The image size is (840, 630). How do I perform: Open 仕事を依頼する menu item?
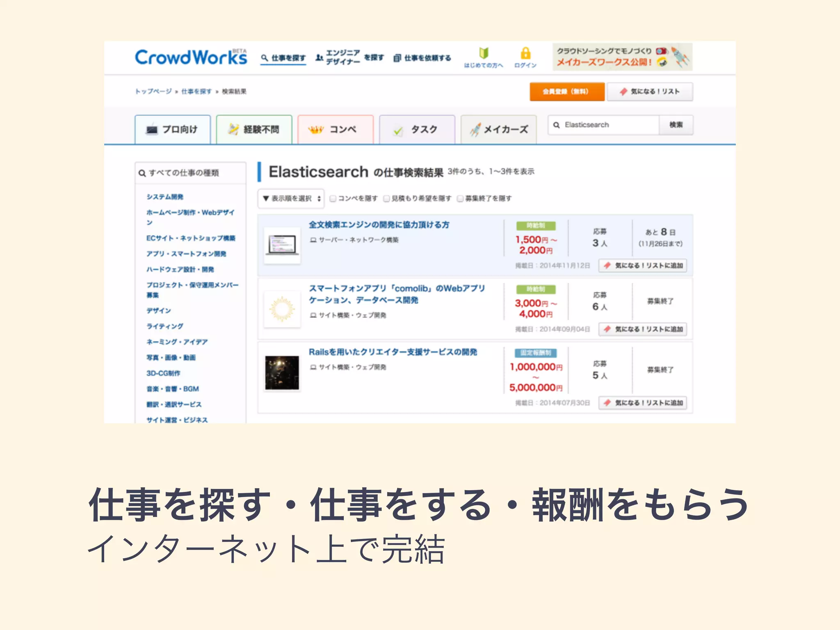click(422, 58)
